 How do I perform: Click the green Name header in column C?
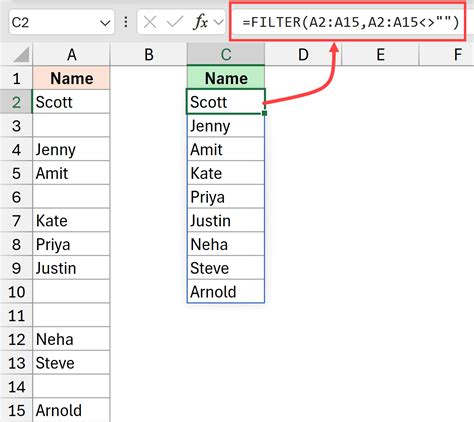point(226,78)
